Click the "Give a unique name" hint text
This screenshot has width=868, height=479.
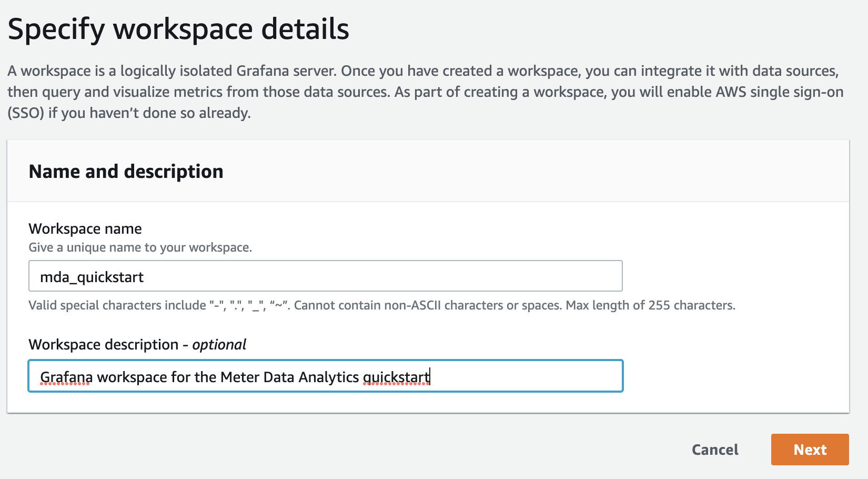tap(140, 247)
